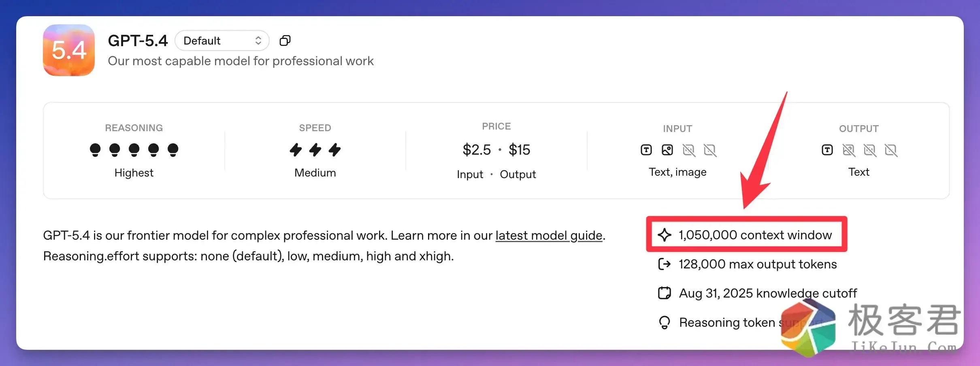Click the text input modality icon
Viewport: 980px width, 366px height.
click(646, 150)
